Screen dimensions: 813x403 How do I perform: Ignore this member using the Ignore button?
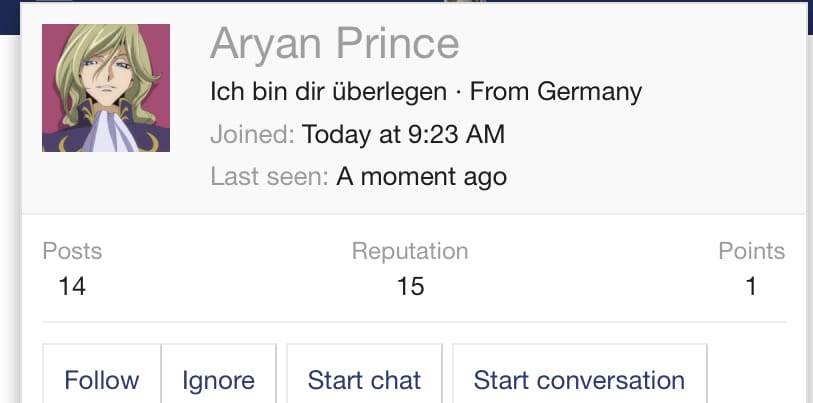pos(218,380)
